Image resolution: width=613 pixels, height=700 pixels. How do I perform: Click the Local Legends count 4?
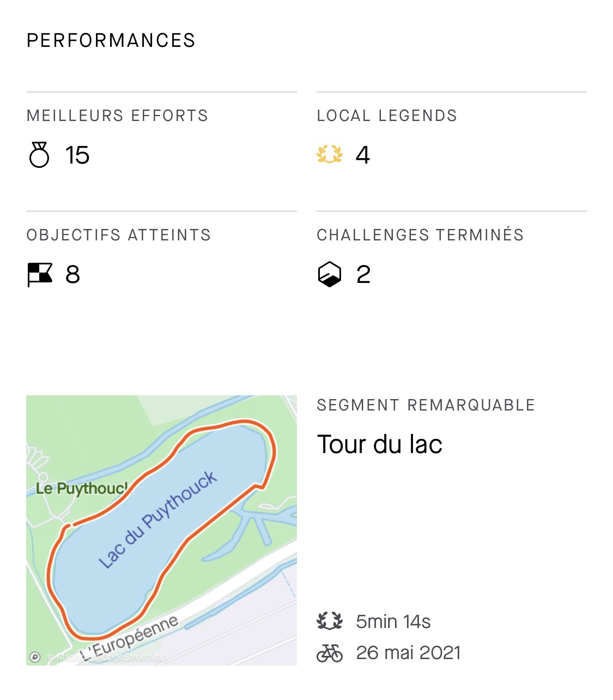click(x=363, y=155)
